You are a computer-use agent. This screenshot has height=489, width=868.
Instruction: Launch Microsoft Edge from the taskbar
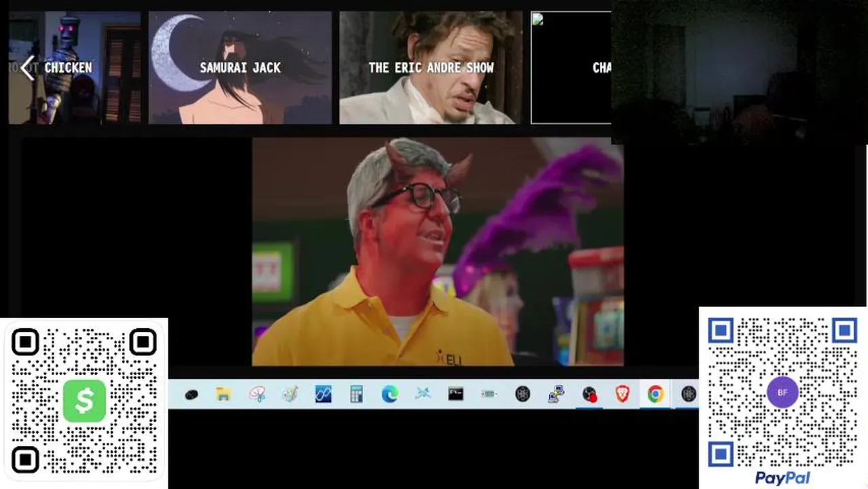point(390,395)
